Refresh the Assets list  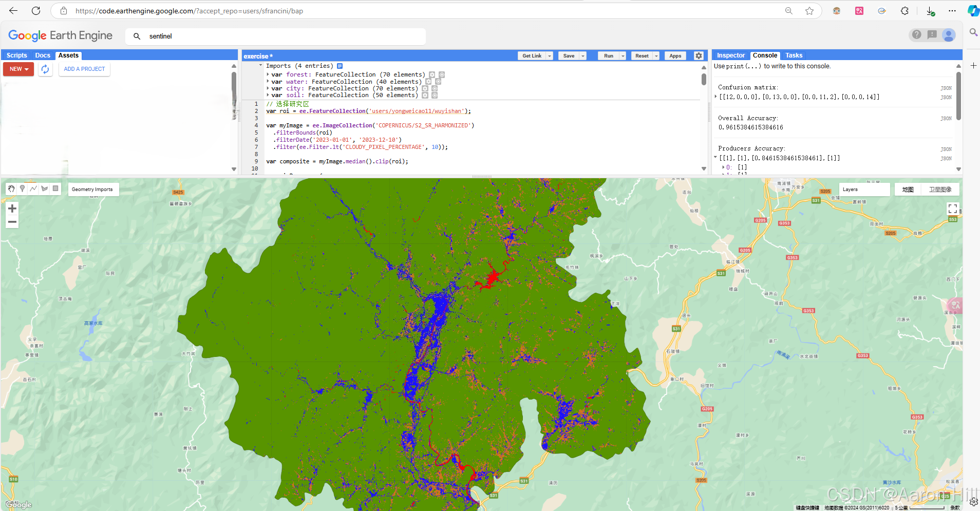(45, 69)
